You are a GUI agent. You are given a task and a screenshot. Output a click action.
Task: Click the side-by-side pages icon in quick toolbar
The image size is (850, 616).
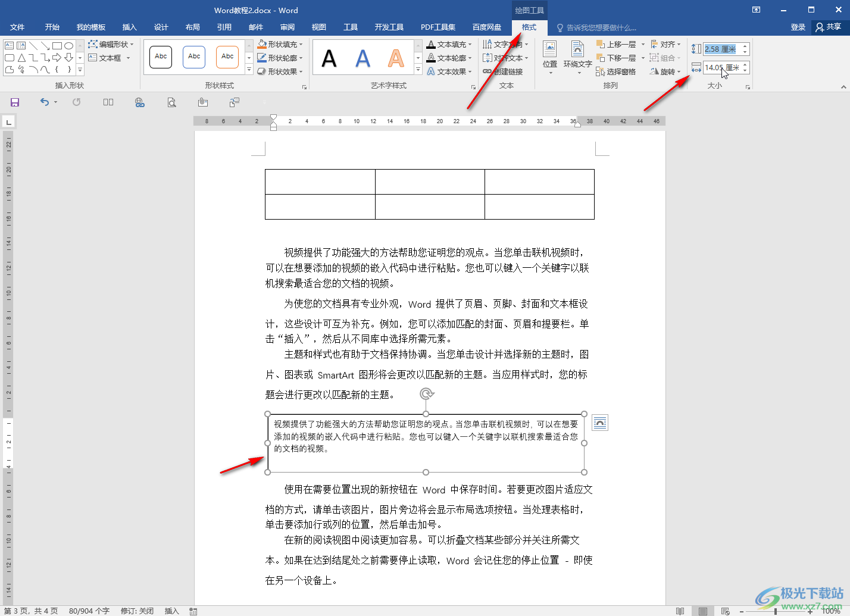pos(108,102)
